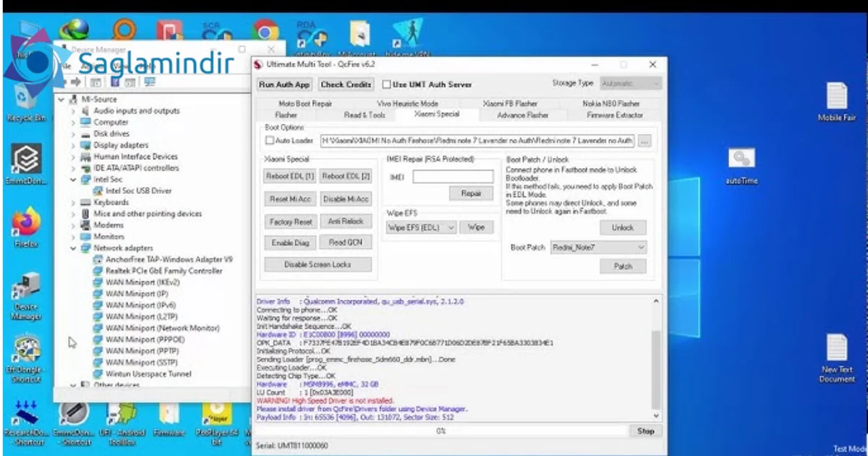Open the ResearchDownload shortcut on the desktop
This screenshot has height=456, width=868.
26,421
